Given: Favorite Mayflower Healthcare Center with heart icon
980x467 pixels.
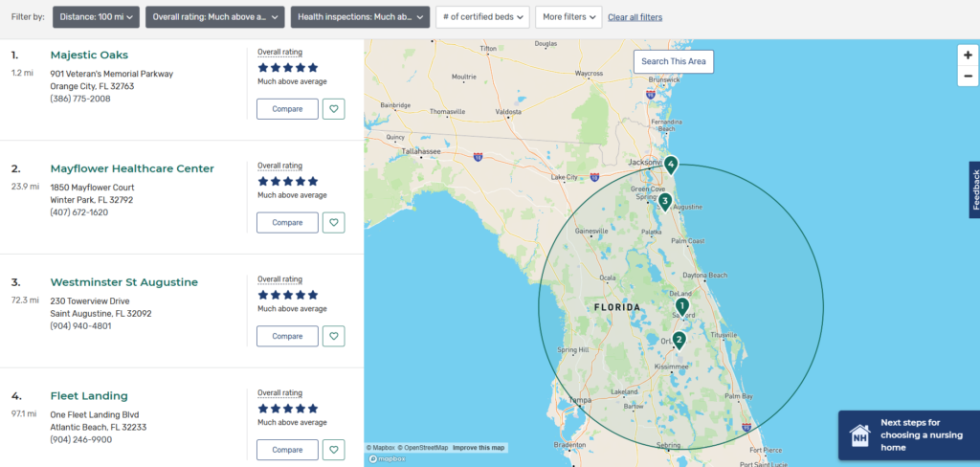Looking at the screenshot, I should point(334,223).
